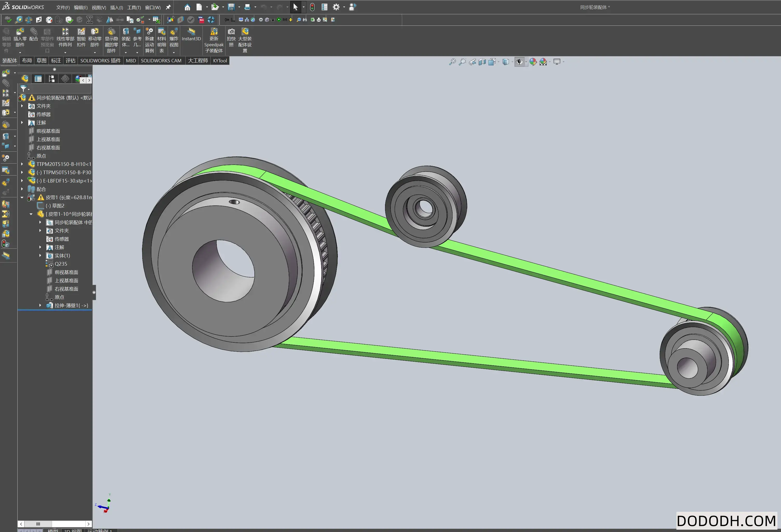This screenshot has height=532, width=781.
Task: Click the manager tabs right arrow
Action: [89, 80]
